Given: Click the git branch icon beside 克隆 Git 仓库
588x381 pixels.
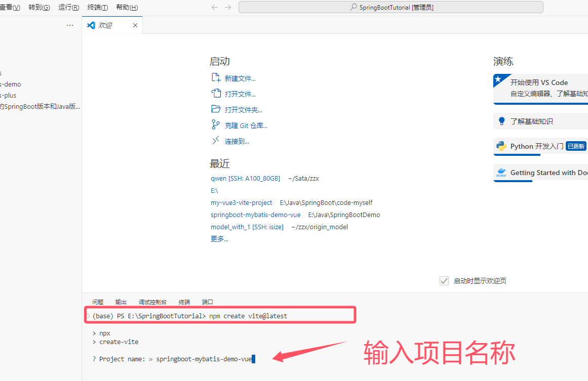Looking at the screenshot, I should click(x=216, y=124).
